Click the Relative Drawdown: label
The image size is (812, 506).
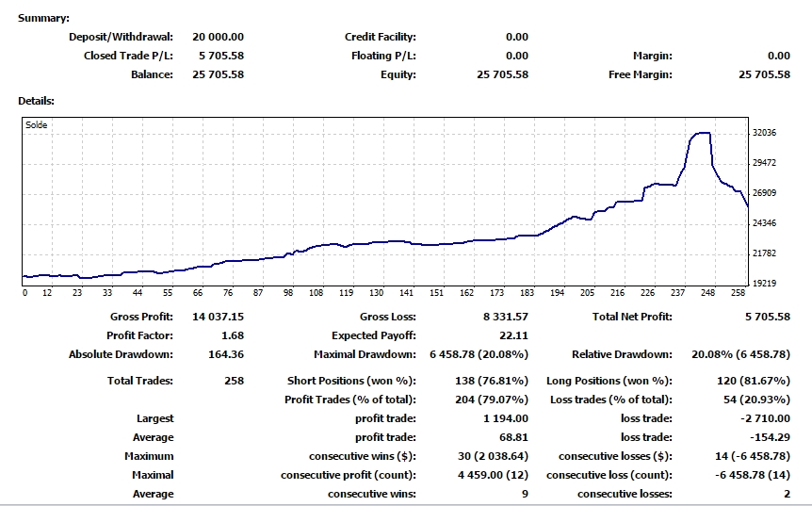click(x=622, y=354)
